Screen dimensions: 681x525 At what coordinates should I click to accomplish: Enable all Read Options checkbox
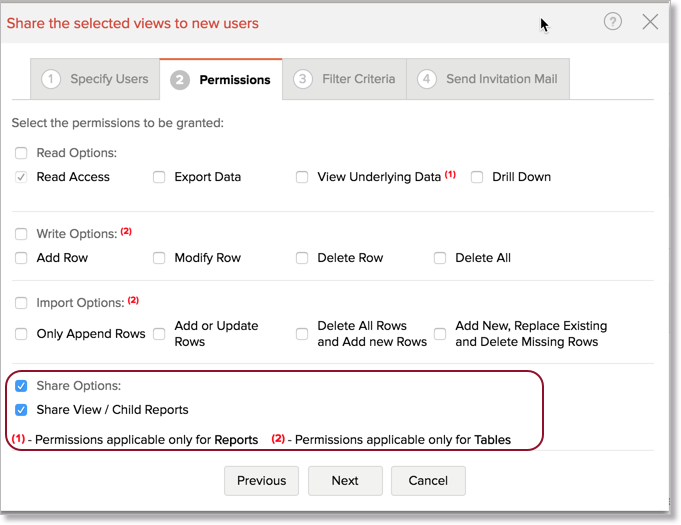[x=21, y=153]
